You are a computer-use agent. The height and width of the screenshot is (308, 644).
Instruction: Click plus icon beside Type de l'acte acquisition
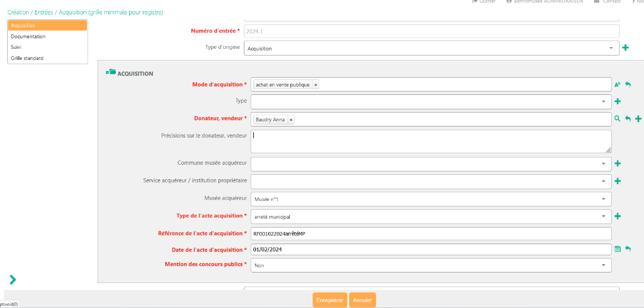click(617, 216)
